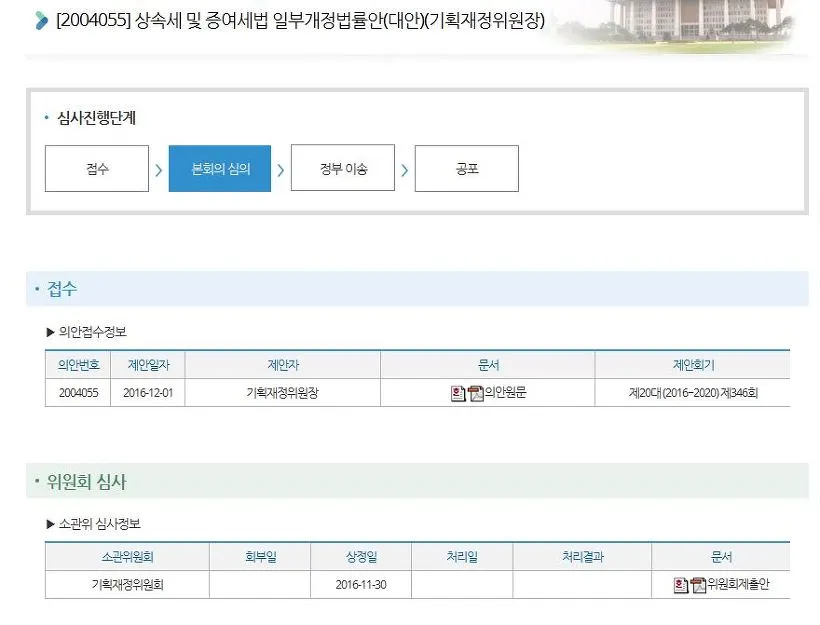Select the 공포 stage box
Screen dimensions: 820x625
[467, 168]
